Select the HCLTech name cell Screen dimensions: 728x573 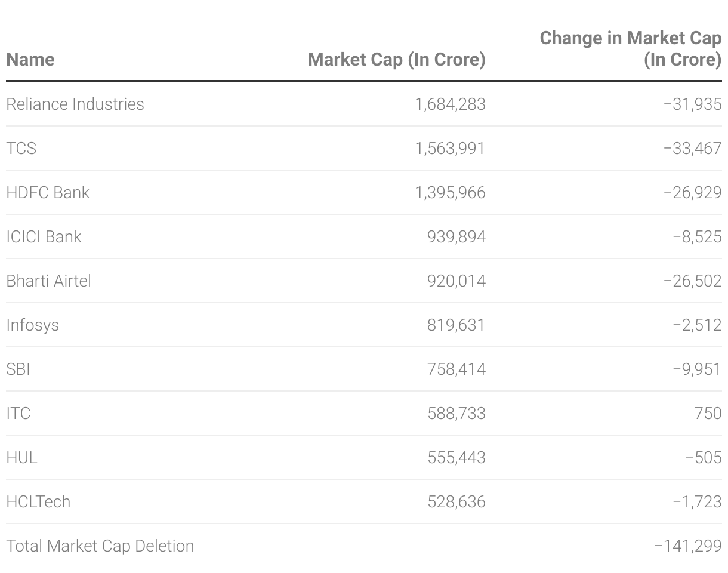[x=38, y=502]
